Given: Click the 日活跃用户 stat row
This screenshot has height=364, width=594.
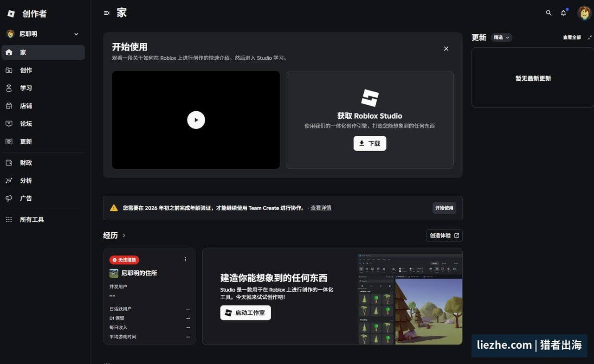Looking at the screenshot, I should tap(149, 309).
